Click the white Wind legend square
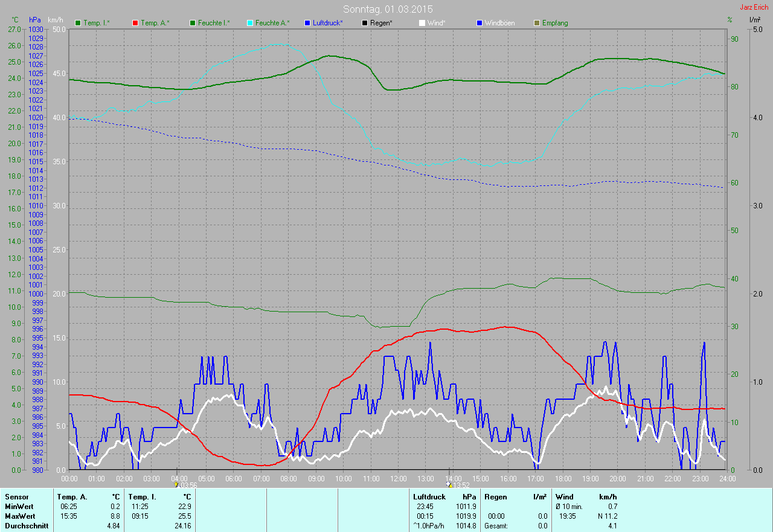The width and height of the screenshot is (773, 532). pos(422,23)
